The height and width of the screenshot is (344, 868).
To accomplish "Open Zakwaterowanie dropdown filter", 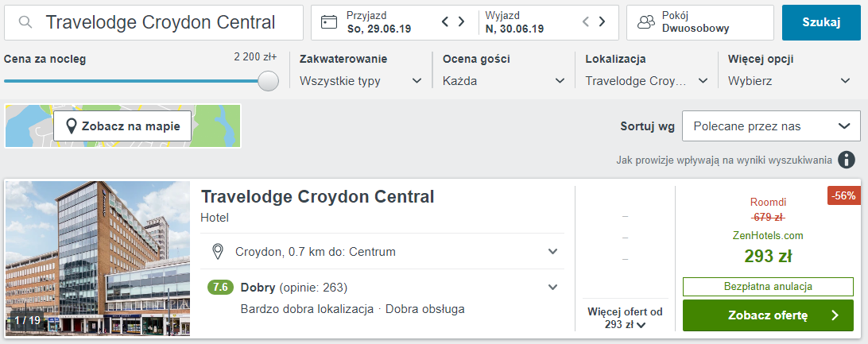I will pos(361,80).
